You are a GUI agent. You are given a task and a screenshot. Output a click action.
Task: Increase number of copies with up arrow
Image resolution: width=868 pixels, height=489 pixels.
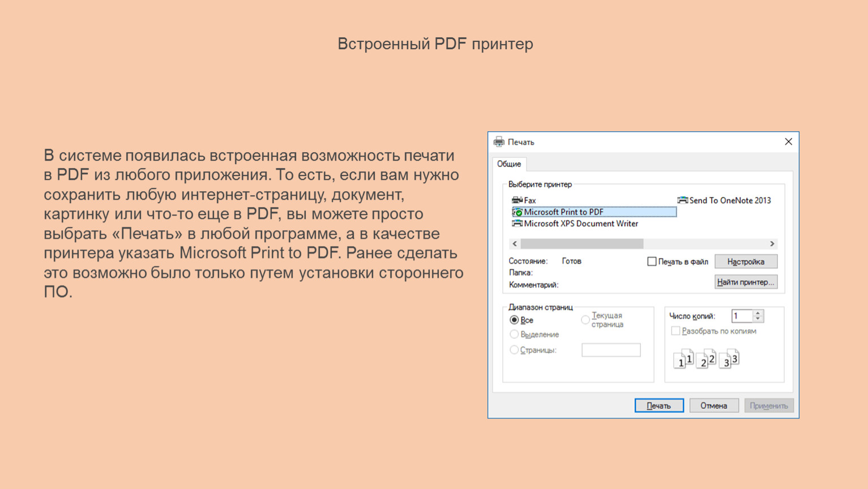758,313
